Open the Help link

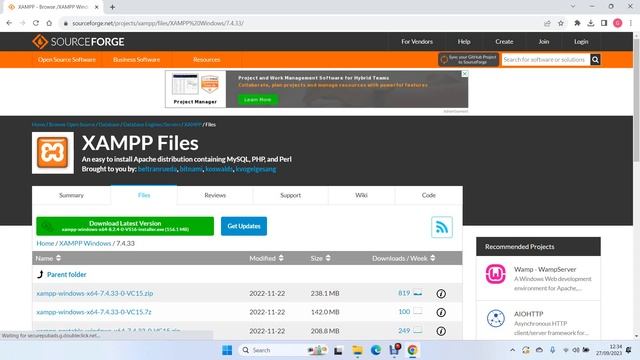[464, 42]
